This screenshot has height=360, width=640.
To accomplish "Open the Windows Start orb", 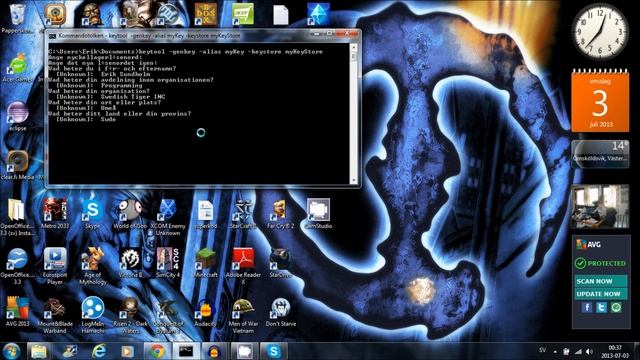I will [11, 351].
